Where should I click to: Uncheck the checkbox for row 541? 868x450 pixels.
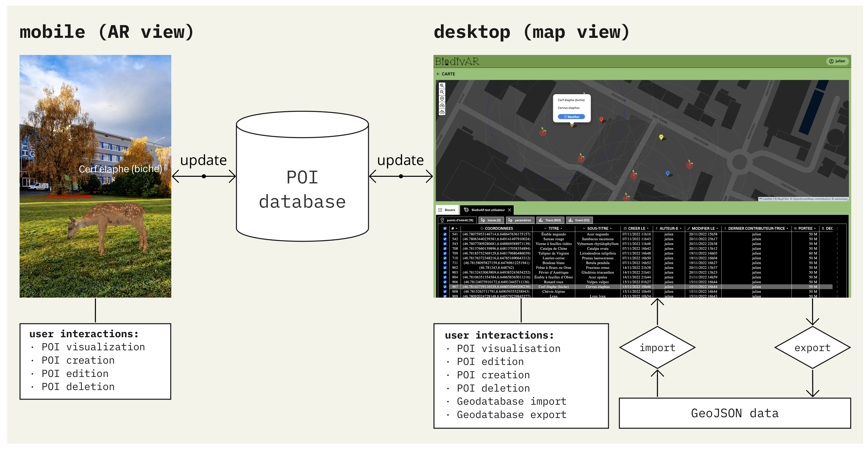click(445, 234)
